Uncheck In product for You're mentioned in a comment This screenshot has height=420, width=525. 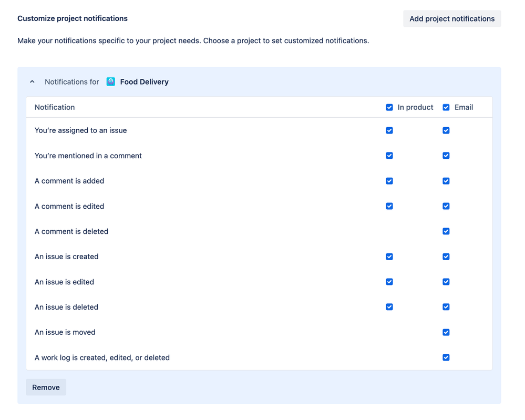pos(389,156)
